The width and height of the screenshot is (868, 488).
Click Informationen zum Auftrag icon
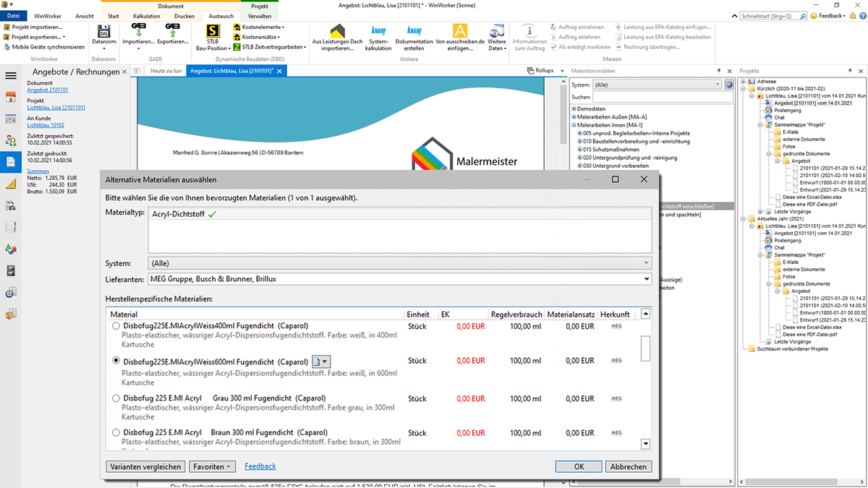point(529,31)
